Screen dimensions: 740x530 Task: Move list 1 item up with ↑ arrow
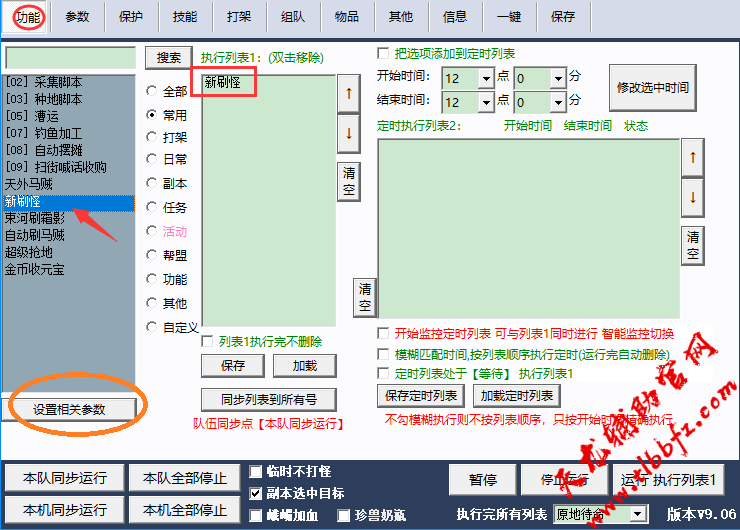[349, 93]
